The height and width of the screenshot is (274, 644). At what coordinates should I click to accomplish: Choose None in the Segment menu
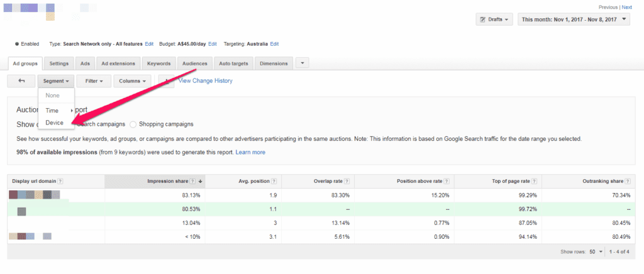tap(53, 95)
